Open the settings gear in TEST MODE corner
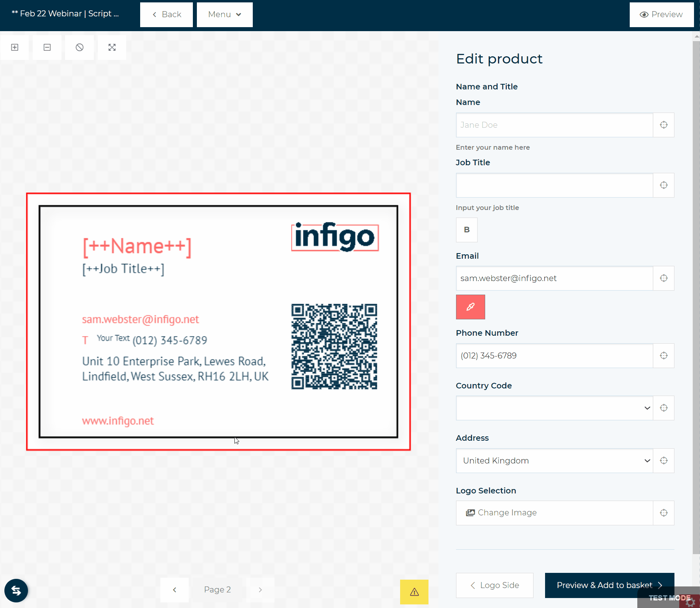 pyautogui.click(x=690, y=602)
